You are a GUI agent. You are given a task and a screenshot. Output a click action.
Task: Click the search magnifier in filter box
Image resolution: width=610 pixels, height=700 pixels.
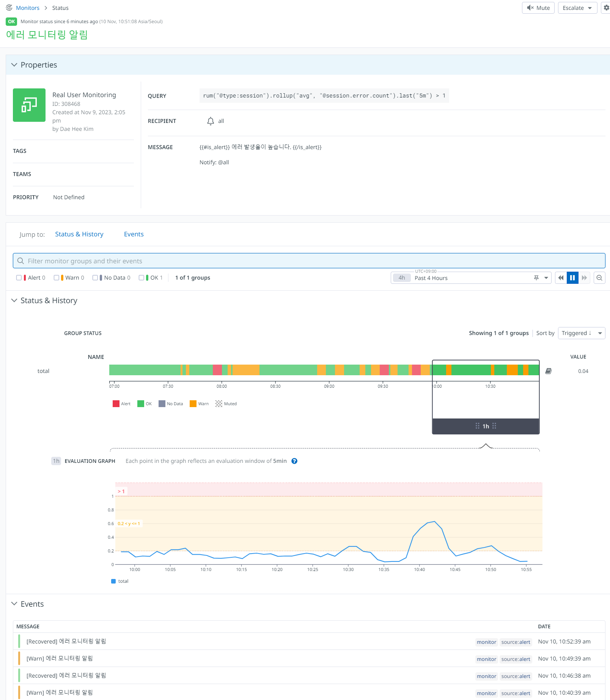click(20, 261)
